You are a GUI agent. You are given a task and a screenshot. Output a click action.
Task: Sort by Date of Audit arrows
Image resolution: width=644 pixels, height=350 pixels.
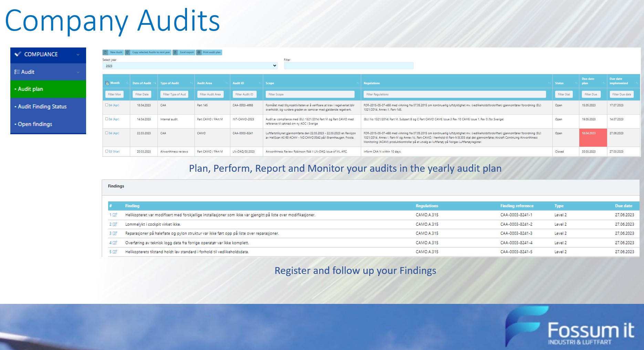(155, 83)
